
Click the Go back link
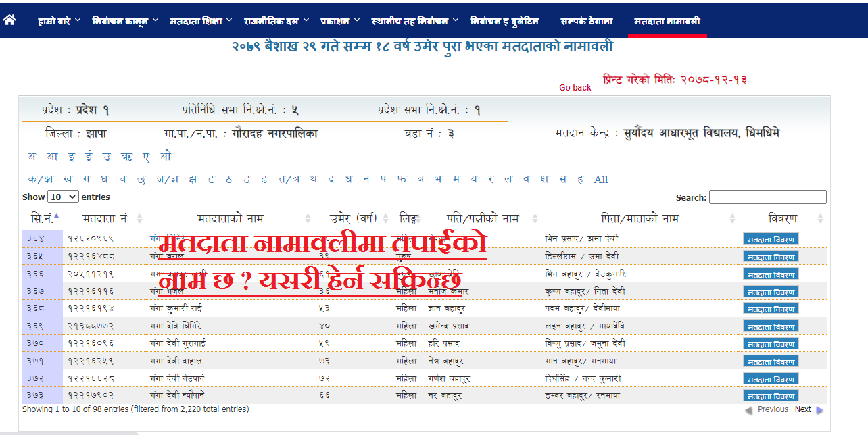click(x=575, y=88)
